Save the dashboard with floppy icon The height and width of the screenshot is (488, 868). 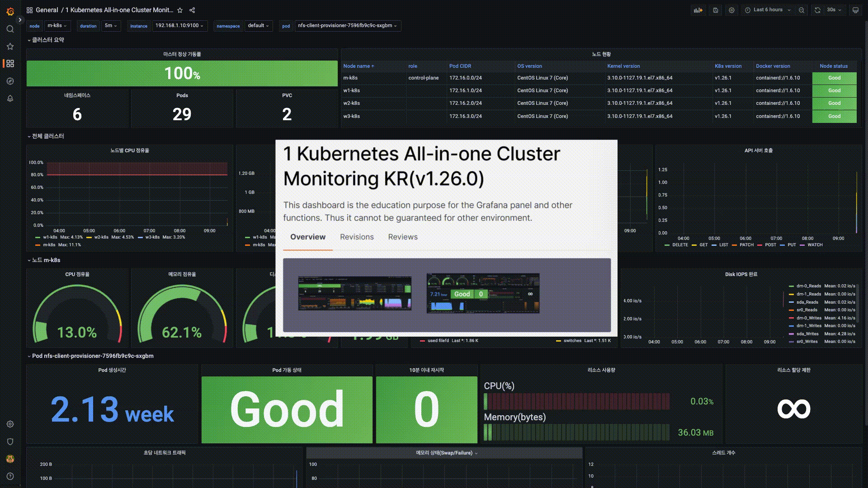(715, 10)
